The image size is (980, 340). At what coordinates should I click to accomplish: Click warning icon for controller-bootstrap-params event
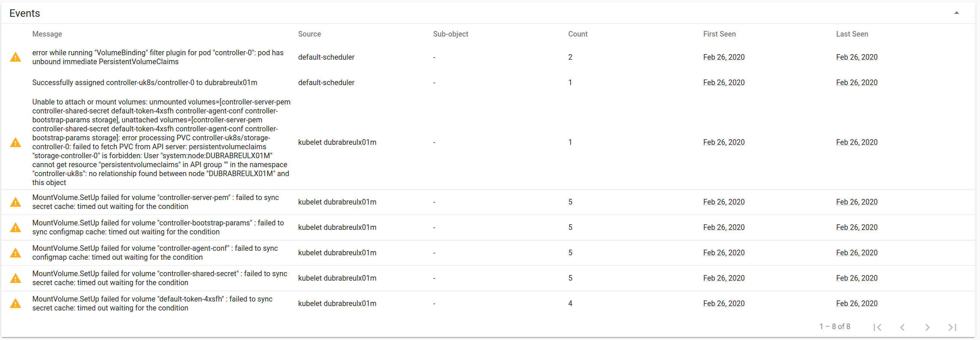pos(15,227)
